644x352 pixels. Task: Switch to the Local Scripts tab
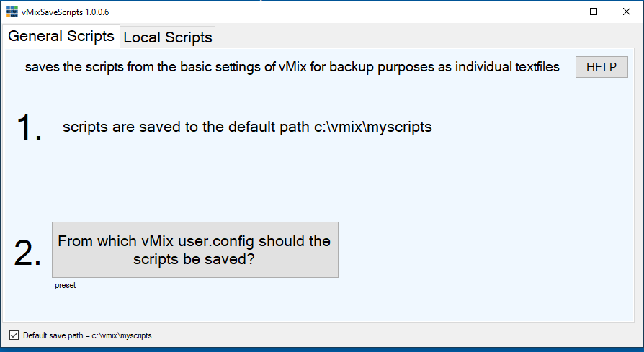tap(168, 37)
